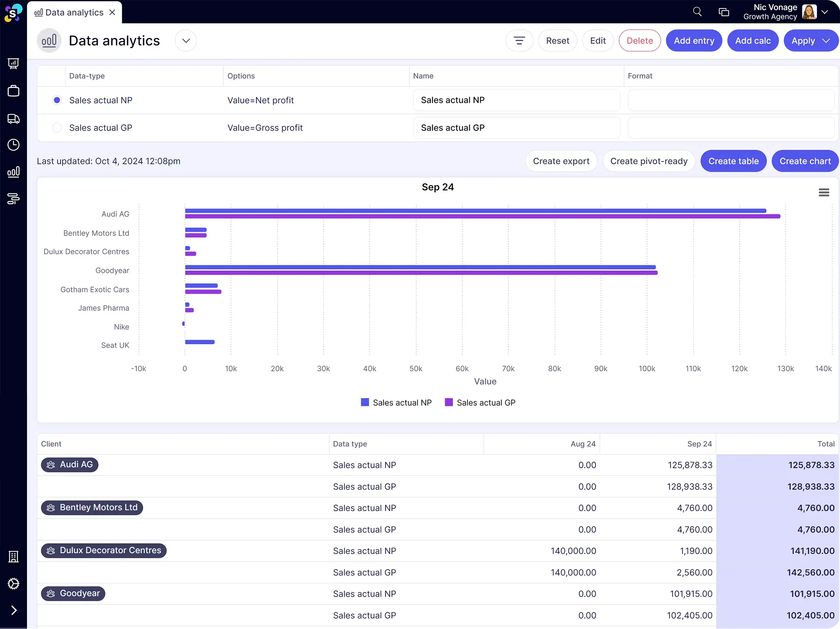Click the Format field for Sales actual NP

tap(731, 100)
